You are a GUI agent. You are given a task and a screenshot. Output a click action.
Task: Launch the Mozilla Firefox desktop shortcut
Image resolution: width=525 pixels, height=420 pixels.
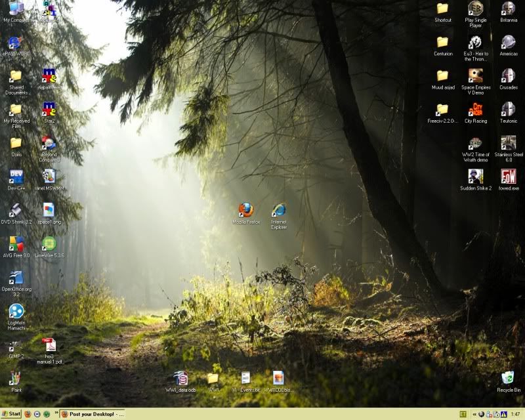[x=246, y=213]
